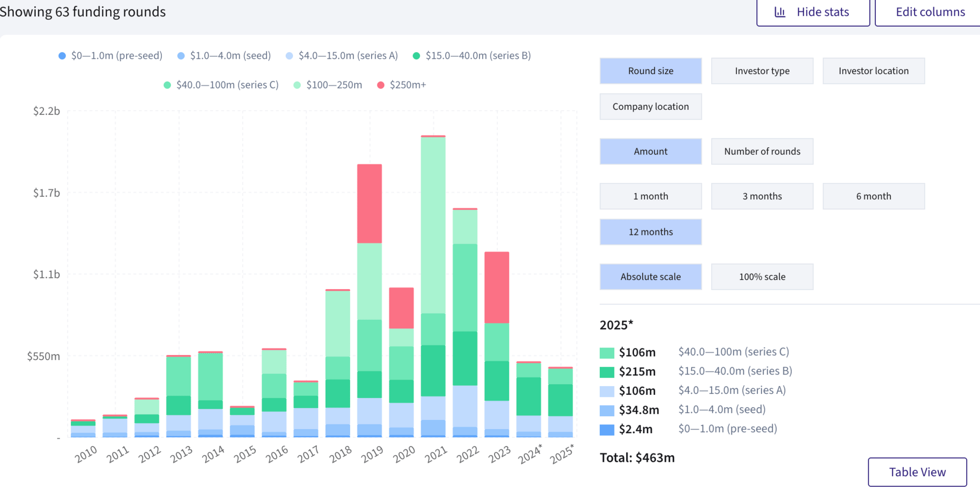
Task: Click the 2021 bar's light green segment
Action: tap(433, 225)
